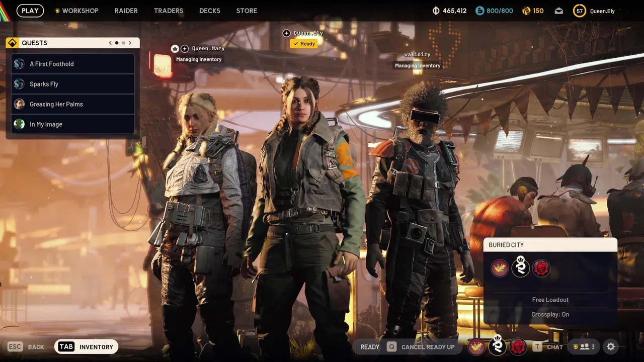Open the WORKSHOP tab
The width and height of the screenshot is (644, 362).
[76, 11]
